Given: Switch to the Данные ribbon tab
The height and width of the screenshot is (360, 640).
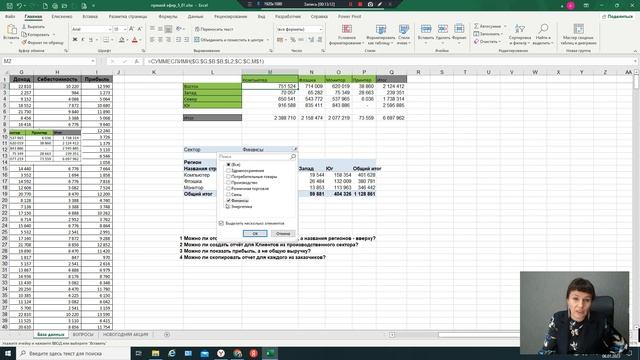Looking at the screenshot, I should coord(196,17).
